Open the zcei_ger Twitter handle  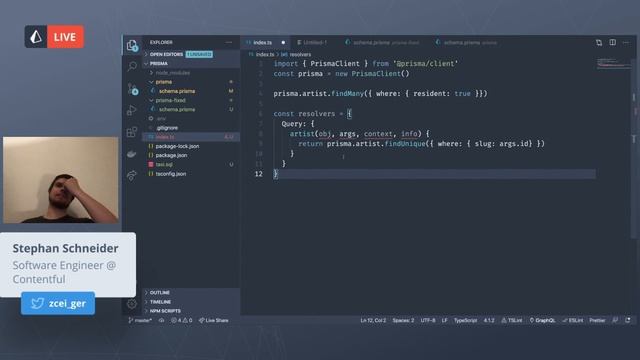click(58, 303)
